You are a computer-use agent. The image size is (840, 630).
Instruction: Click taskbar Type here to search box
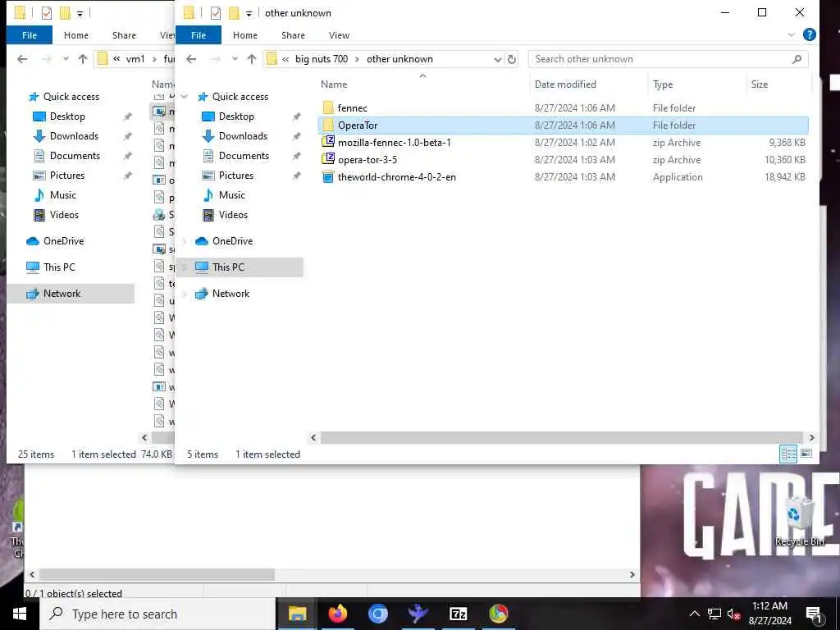coord(158,614)
